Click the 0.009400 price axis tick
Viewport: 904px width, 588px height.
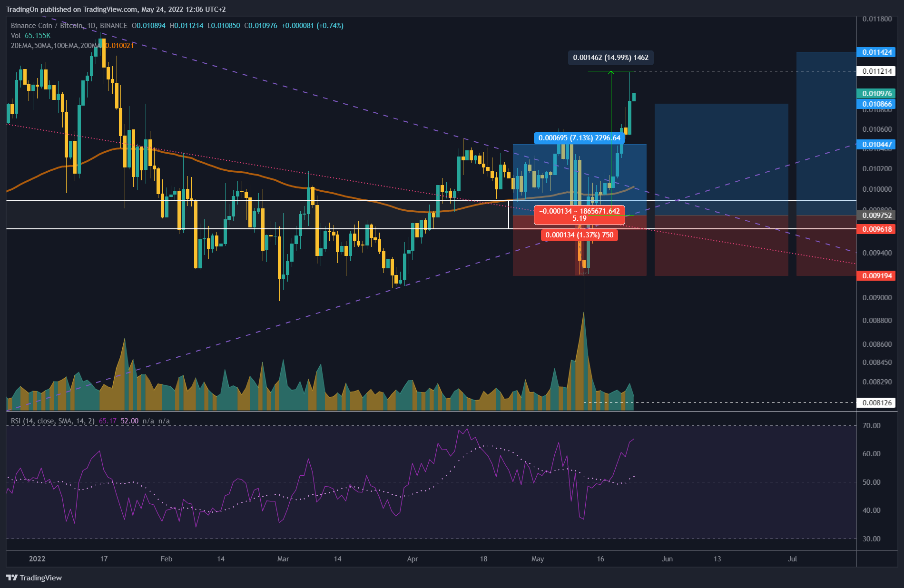[877, 253]
